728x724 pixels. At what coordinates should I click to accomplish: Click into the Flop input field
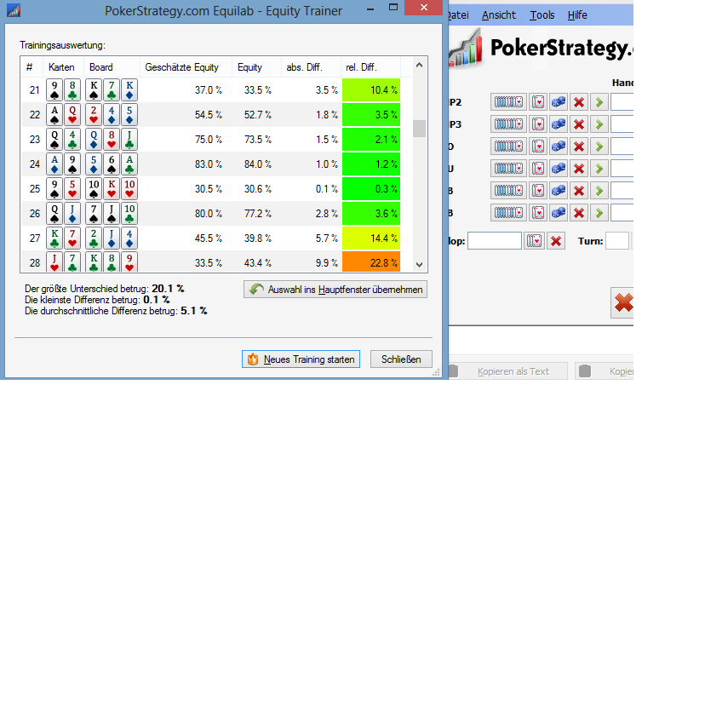point(495,241)
